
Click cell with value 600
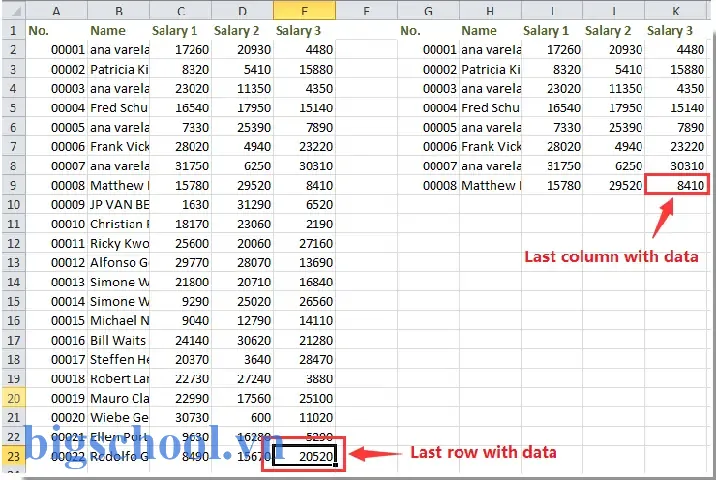pos(242,417)
